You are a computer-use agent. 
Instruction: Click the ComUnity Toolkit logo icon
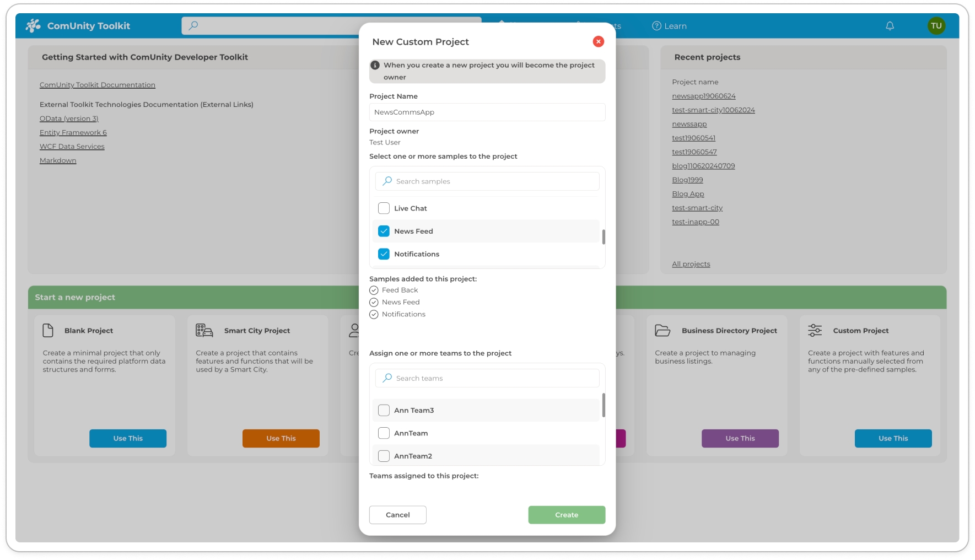33,25
